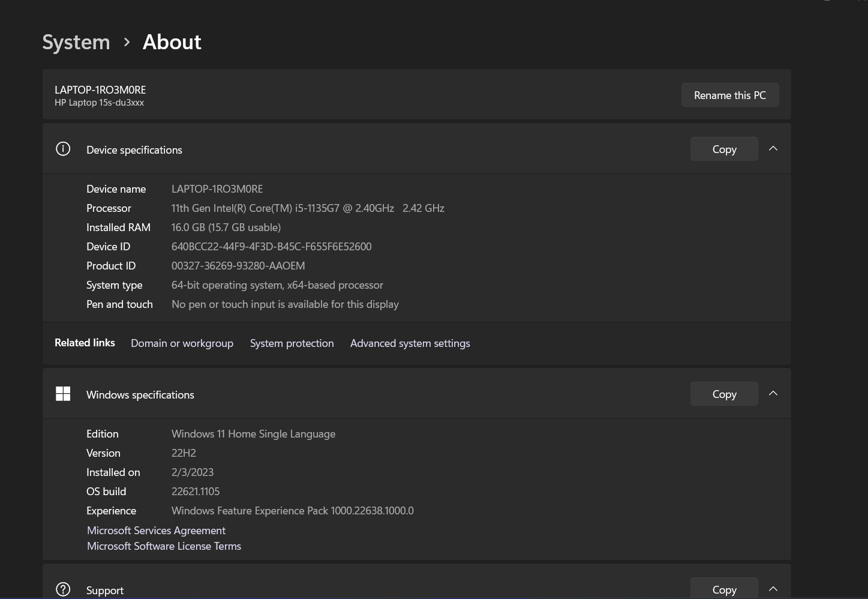View Microsoft Software License Terms
The width and height of the screenshot is (868, 599).
164,546
